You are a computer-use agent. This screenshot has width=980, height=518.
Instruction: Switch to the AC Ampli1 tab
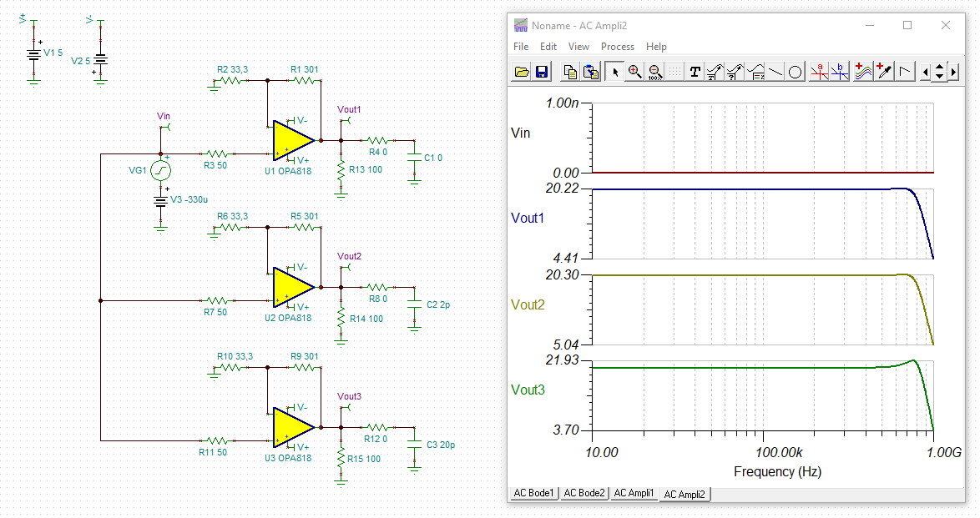point(634,493)
